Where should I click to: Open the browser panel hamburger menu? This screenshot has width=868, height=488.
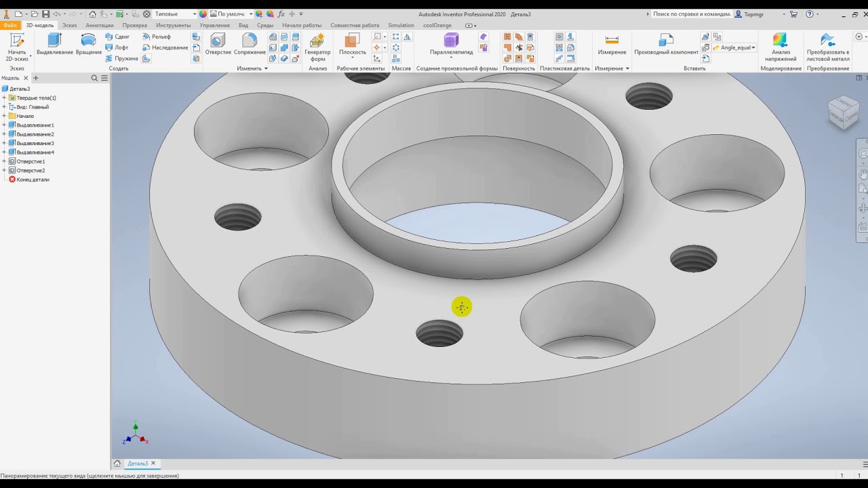pos(104,79)
